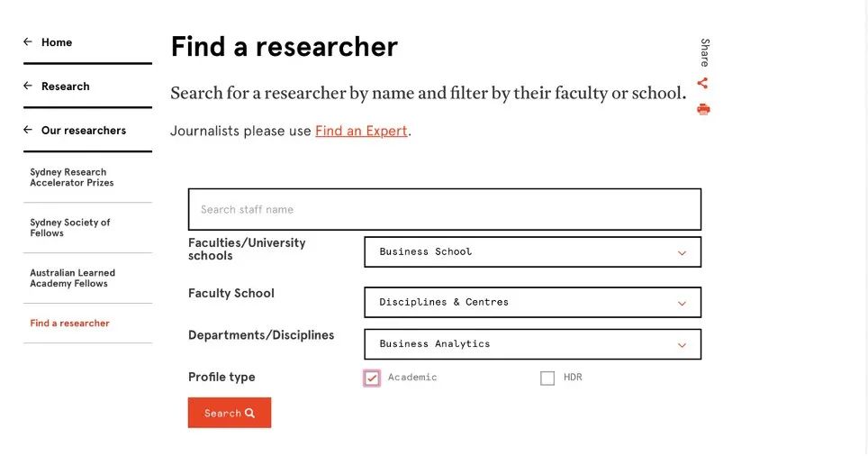Select Find a researcher sidebar item
Screen dimensions: 868x456
pyautogui.click(x=69, y=323)
